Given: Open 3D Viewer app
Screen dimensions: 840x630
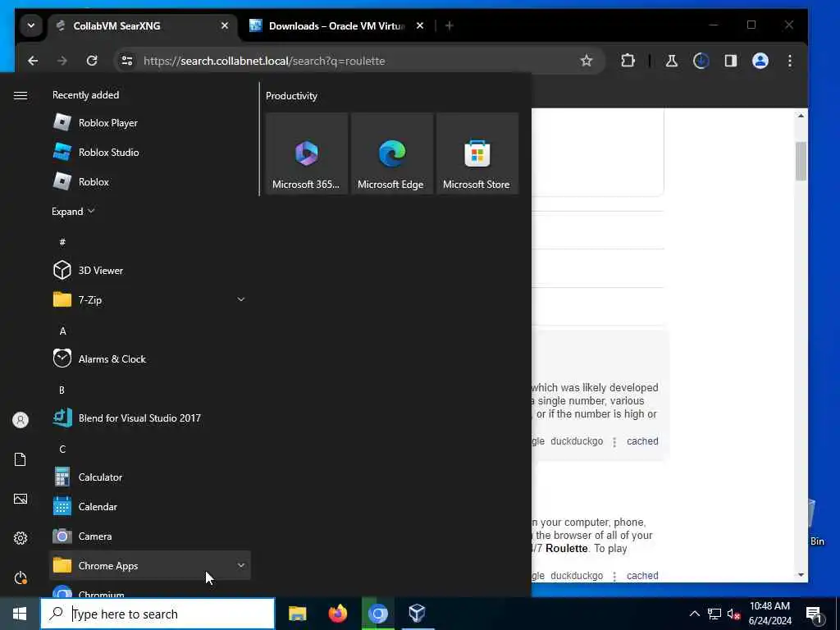Looking at the screenshot, I should [150, 270].
